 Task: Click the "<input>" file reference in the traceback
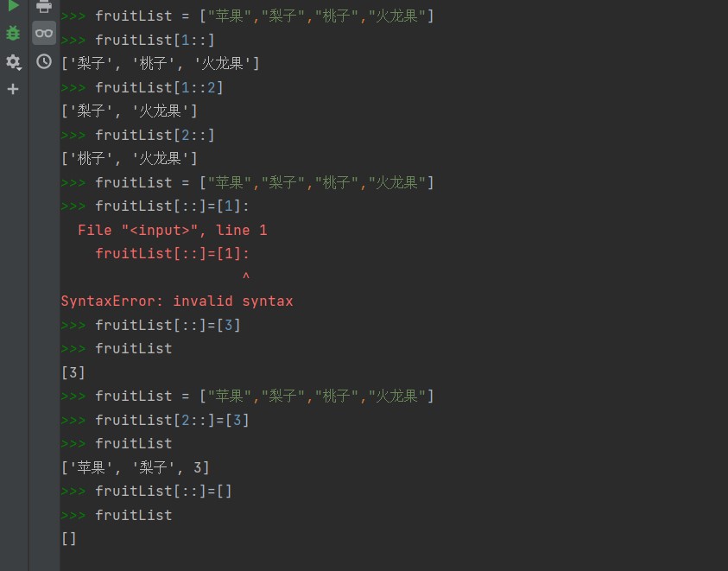coord(163,230)
